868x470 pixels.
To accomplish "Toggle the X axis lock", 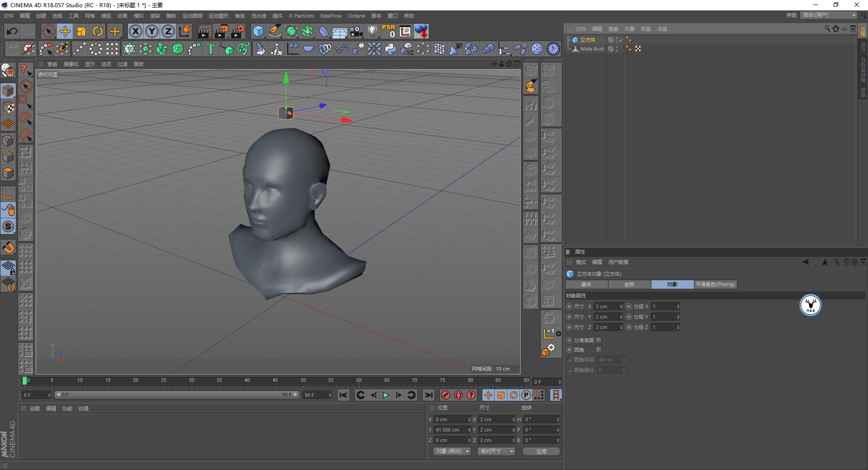I will pyautogui.click(x=135, y=31).
